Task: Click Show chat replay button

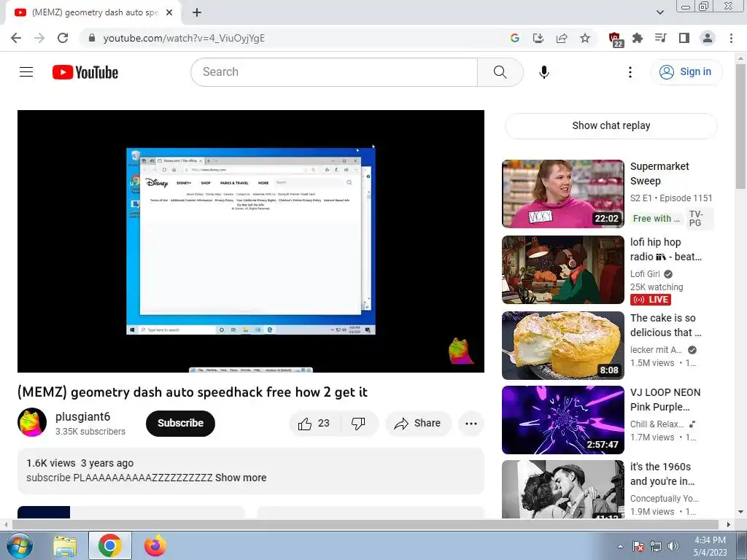Action: pos(611,125)
